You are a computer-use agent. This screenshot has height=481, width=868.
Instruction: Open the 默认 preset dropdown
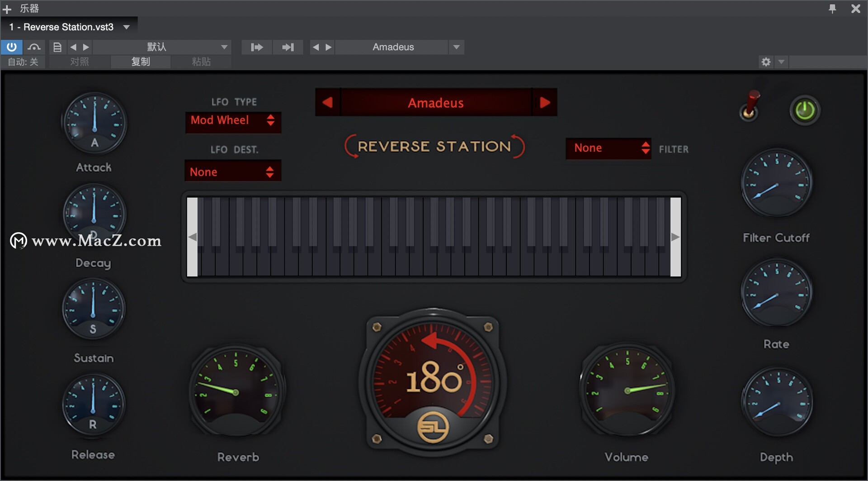click(x=163, y=47)
